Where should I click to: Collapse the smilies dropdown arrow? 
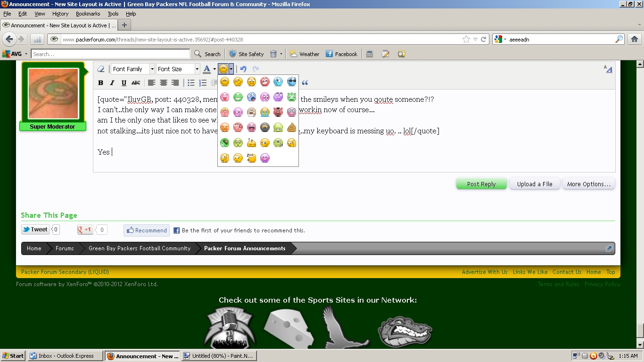coord(231,69)
